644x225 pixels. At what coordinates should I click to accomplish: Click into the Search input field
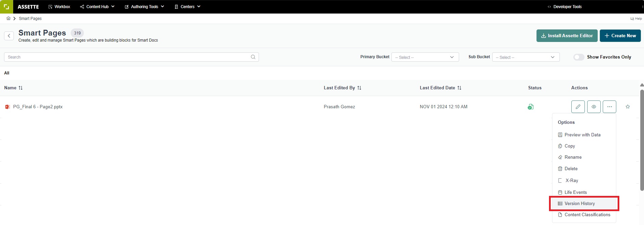128,57
